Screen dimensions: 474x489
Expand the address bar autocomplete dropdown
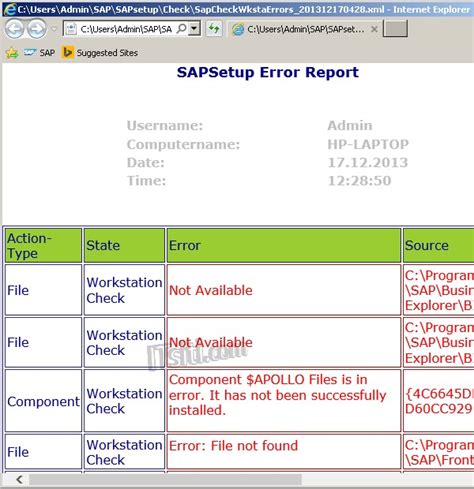(x=194, y=29)
